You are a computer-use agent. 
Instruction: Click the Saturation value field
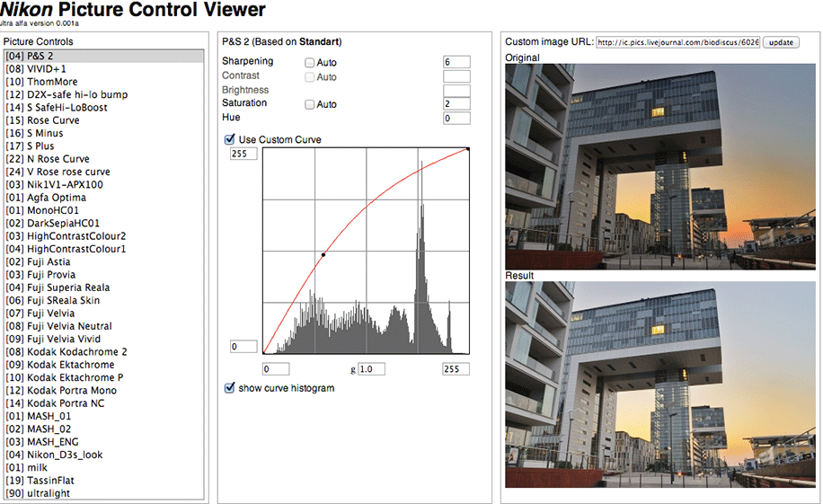click(456, 104)
